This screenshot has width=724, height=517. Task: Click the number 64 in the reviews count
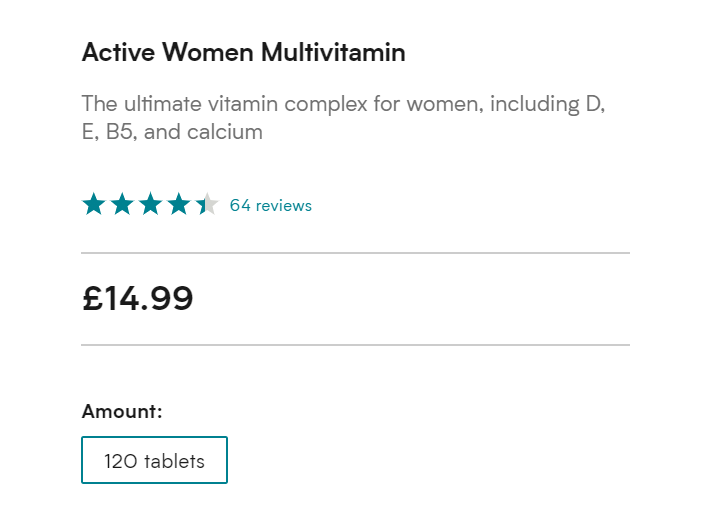[x=240, y=206]
